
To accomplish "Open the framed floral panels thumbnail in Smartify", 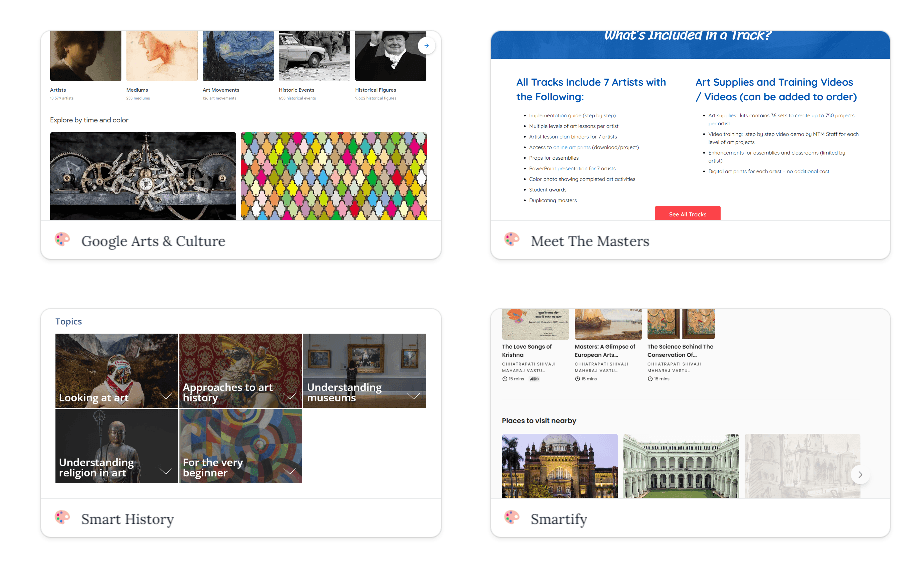I will [681, 324].
